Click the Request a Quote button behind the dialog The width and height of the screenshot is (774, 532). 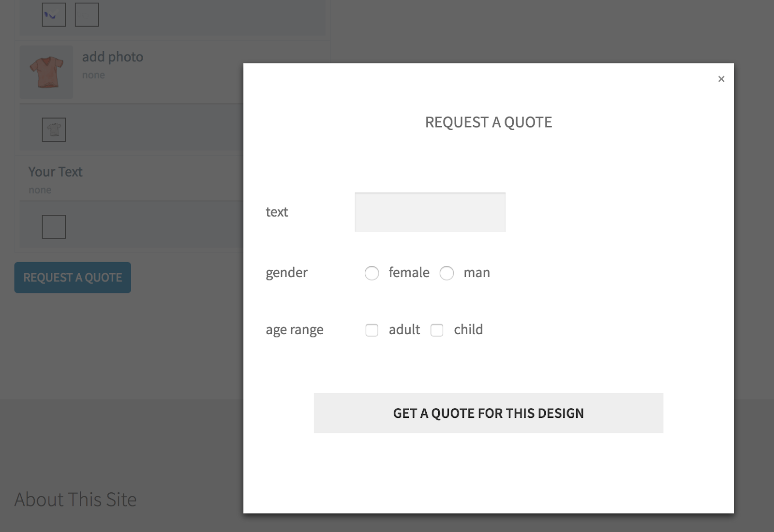73,278
